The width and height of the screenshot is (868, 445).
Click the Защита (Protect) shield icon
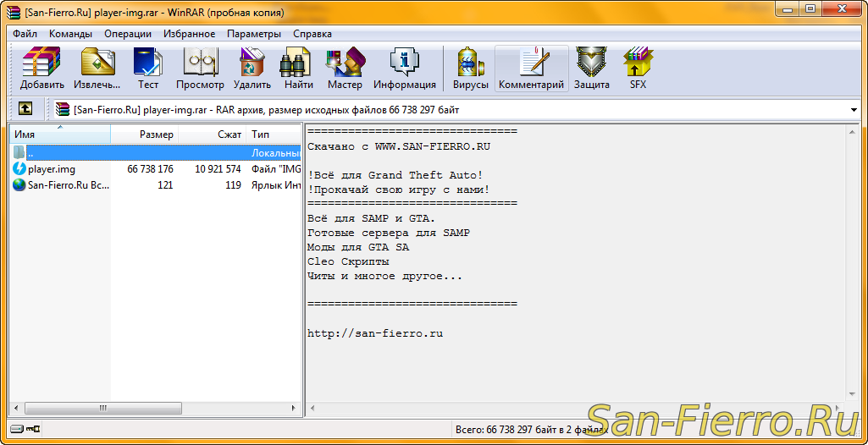591,68
